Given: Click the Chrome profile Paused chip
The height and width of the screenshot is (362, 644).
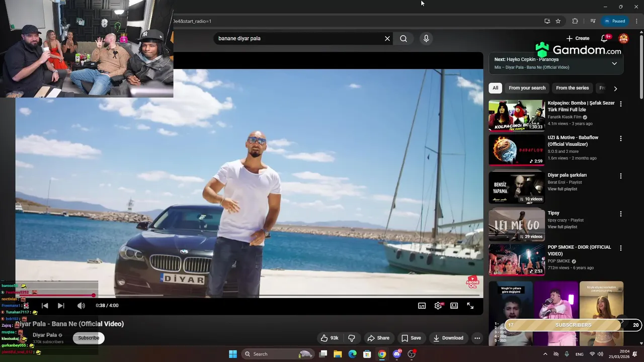Looking at the screenshot, I should (614, 21).
